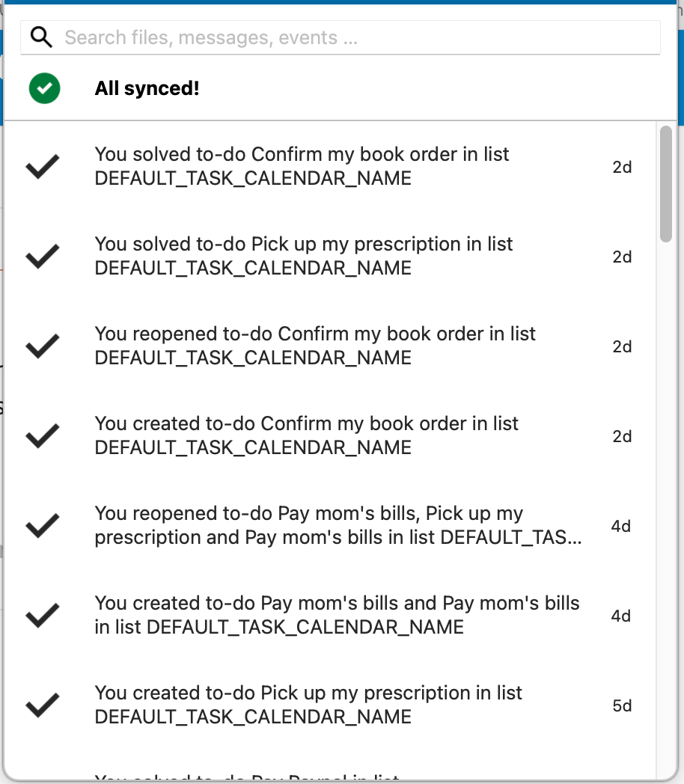
Task: Click checkmark icon beside solved Pick up my prescription
Action: point(43,257)
